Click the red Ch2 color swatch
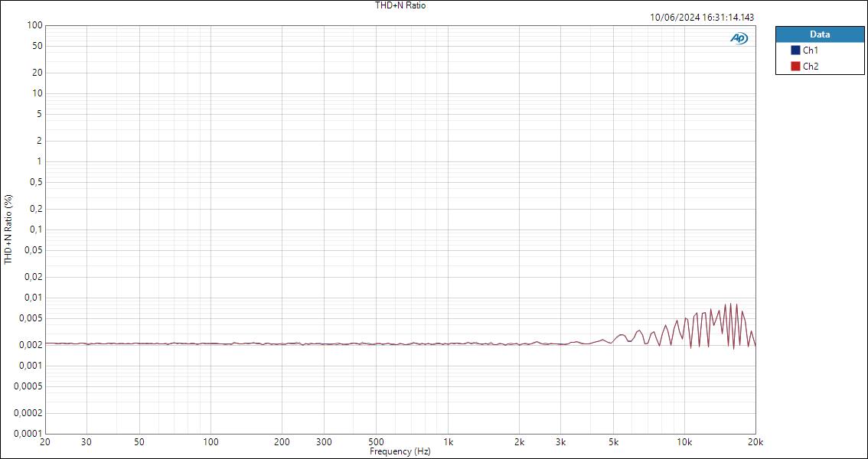 (x=796, y=64)
